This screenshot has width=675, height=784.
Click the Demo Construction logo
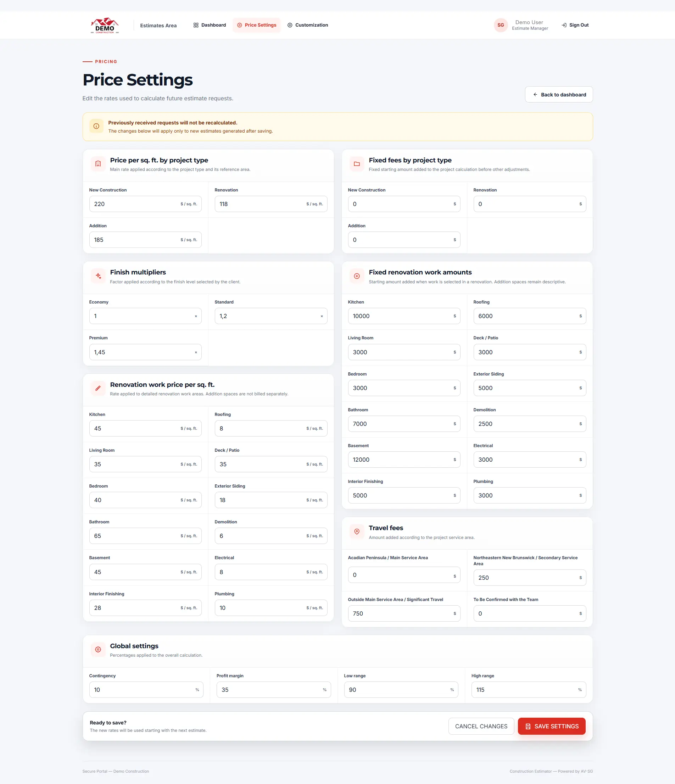click(x=105, y=25)
